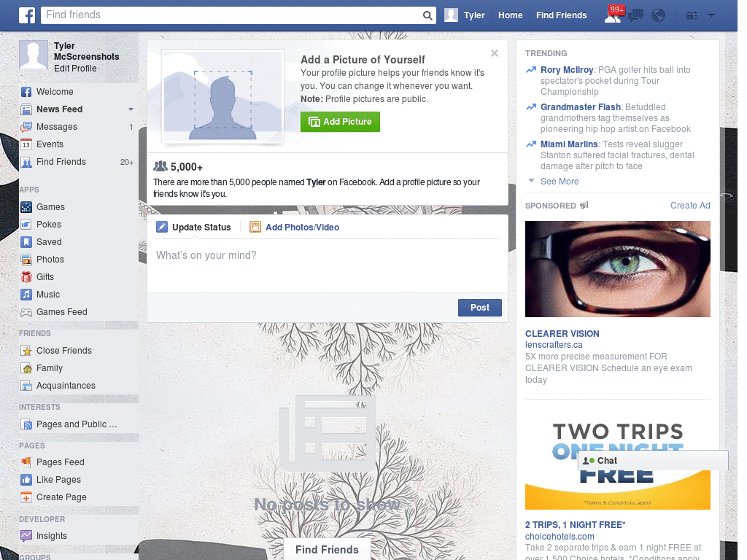Dismiss the Add a Picture card

(495, 53)
